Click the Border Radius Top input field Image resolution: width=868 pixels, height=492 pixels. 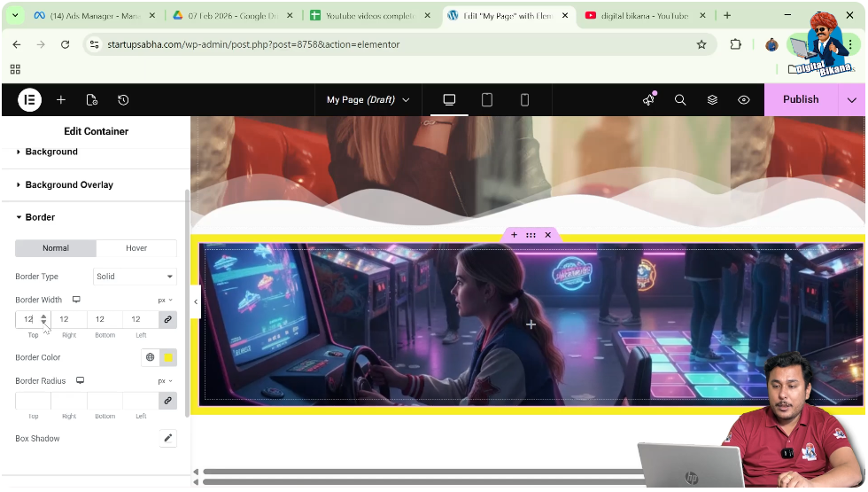coord(33,402)
